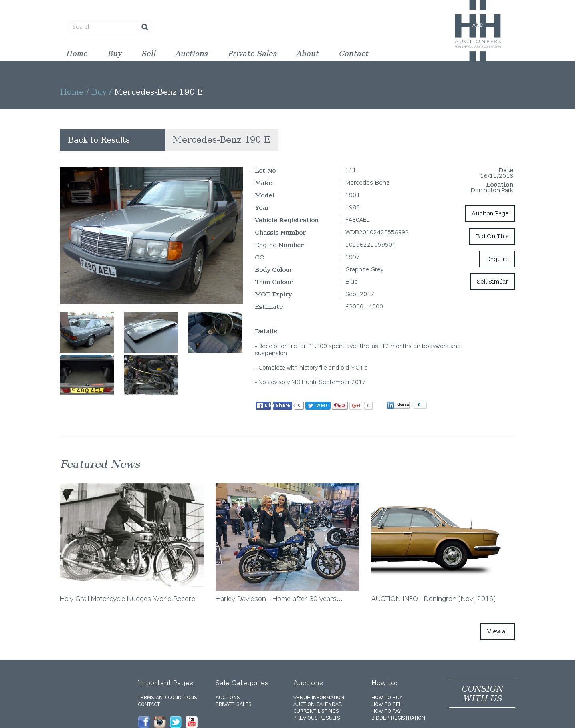The image size is (575, 728).
Task: Read AUCTION INFO Donington Nov 2016
Action: click(x=433, y=599)
